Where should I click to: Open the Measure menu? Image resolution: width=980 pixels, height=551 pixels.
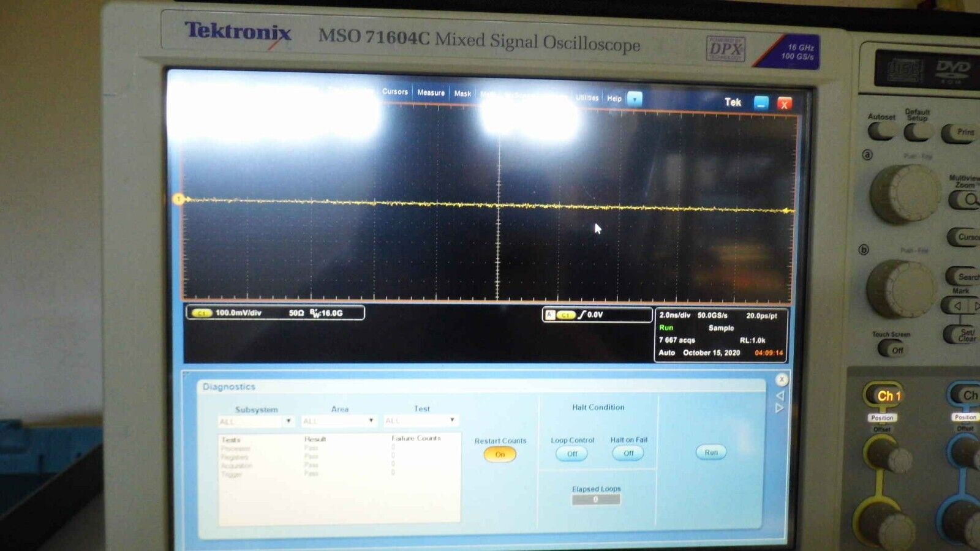431,92
